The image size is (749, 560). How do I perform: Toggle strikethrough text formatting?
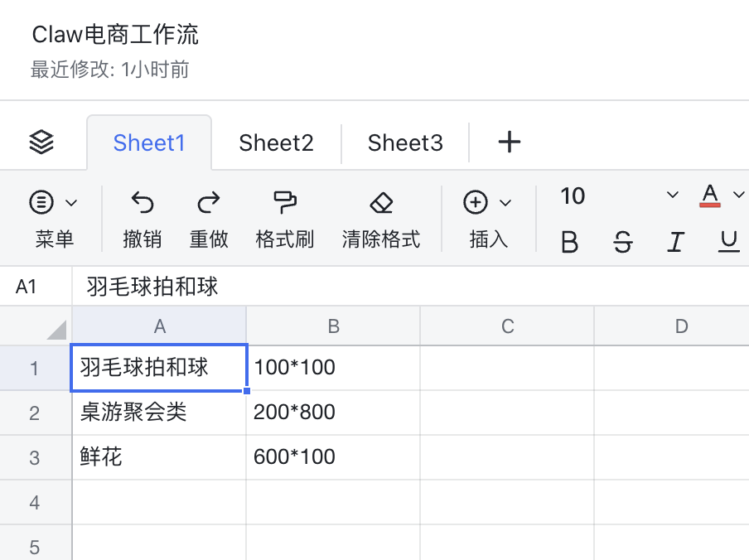[623, 242]
